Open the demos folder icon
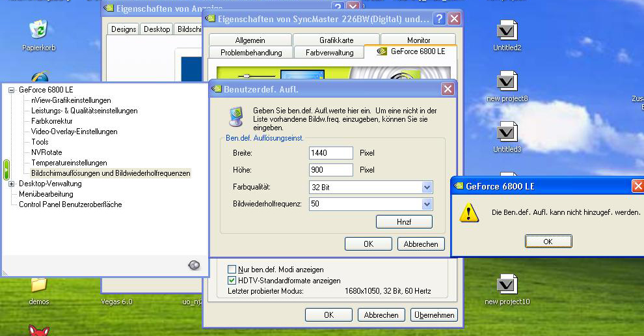Screen dimensions: 644x336 click(38, 285)
